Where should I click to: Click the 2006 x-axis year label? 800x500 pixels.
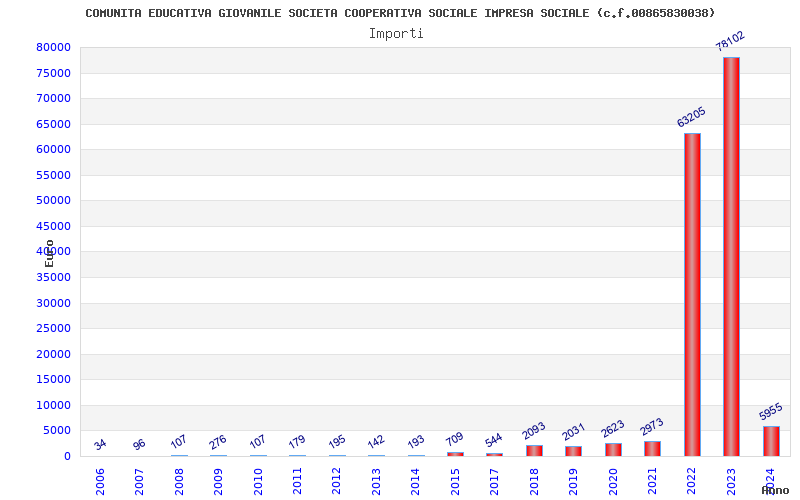click(100, 481)
